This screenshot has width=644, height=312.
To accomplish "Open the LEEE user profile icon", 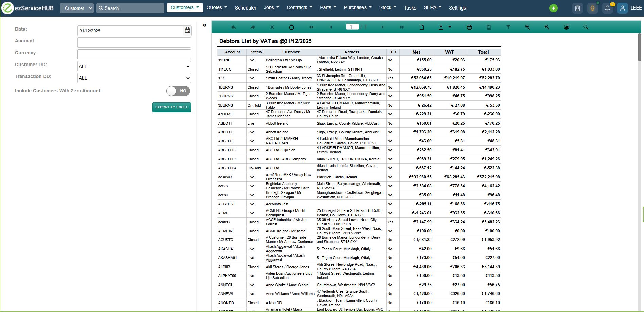I will coord(622,8).
